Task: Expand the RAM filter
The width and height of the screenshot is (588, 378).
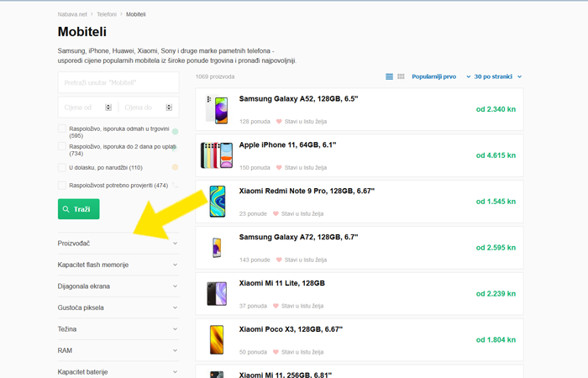Action: click(118, 350)
